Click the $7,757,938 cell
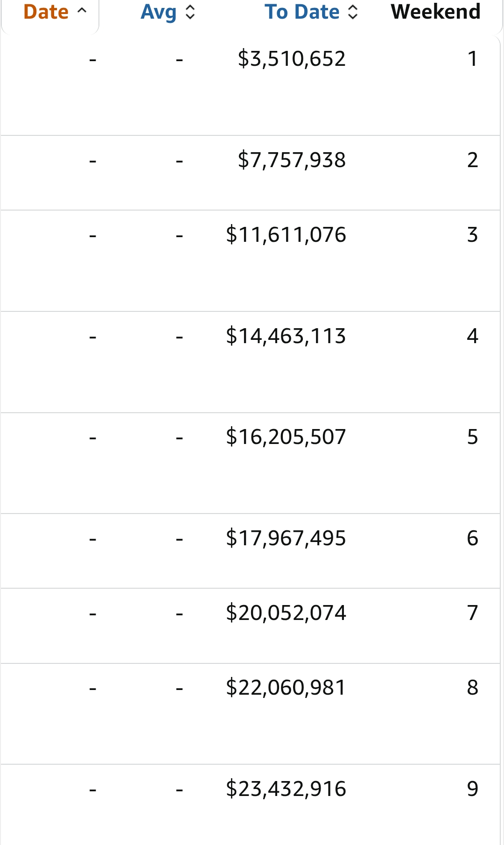Image resolution: width=504 pixels, height=845 pixels. pos(292,160)
